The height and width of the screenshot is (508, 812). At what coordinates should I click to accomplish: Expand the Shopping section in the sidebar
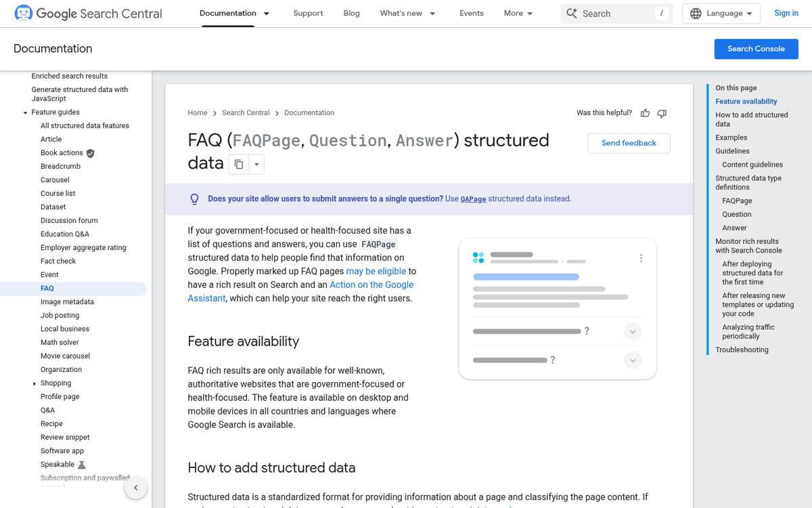[34, 383]
